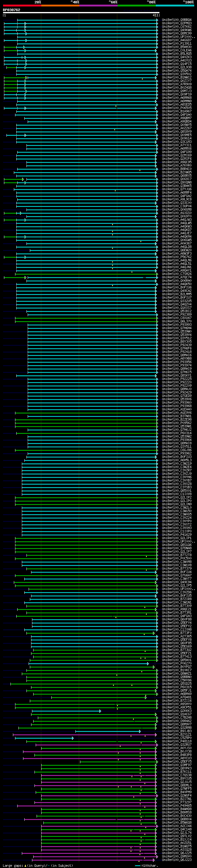Select hit label UniRef100_B5AH30

(176, 47)
